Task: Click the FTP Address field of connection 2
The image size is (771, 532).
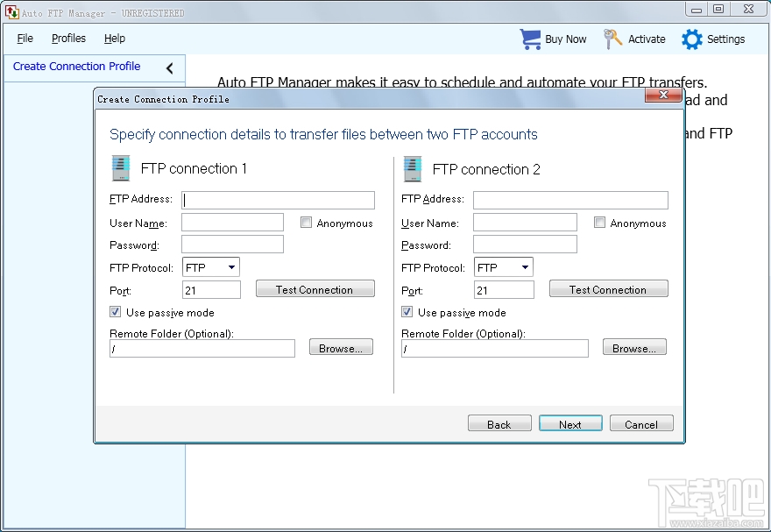Action: [569, 200]
